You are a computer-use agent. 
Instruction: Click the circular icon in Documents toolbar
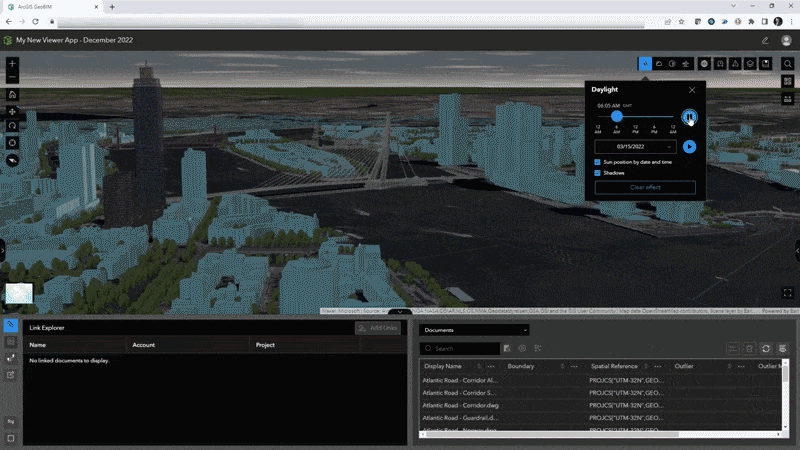coord(522,348)
